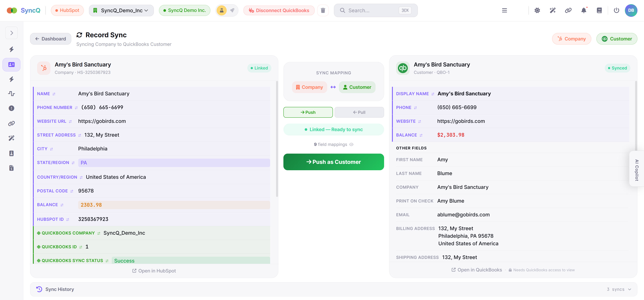This screenshot has width=644, height=300.
Task: Click the alerts exclamation icon in the sidebar
Action: pyautogui.click(x=11, y=108)
